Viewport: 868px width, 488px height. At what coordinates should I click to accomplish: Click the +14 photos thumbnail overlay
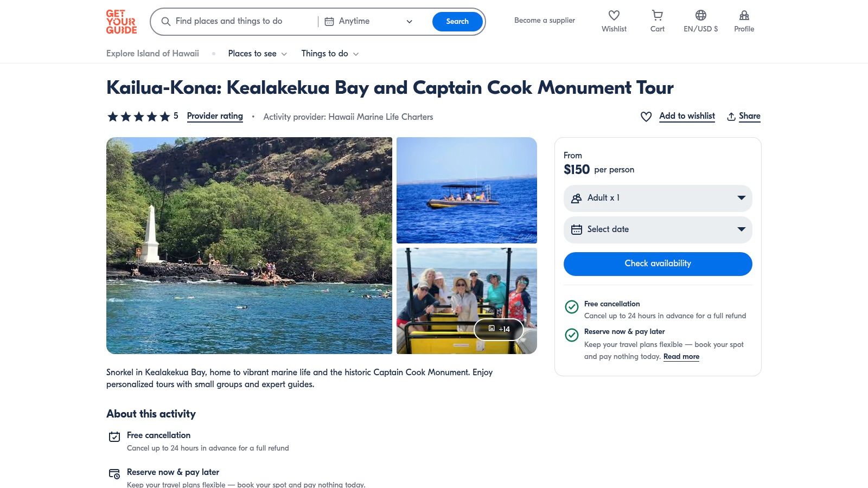click(x=500, y=329)
